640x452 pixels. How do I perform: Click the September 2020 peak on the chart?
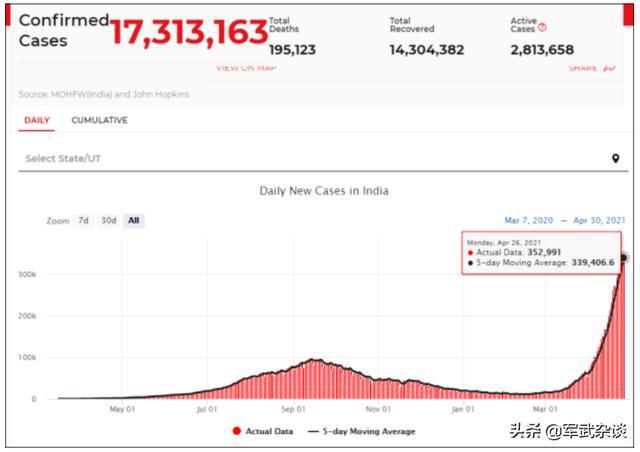314,360
